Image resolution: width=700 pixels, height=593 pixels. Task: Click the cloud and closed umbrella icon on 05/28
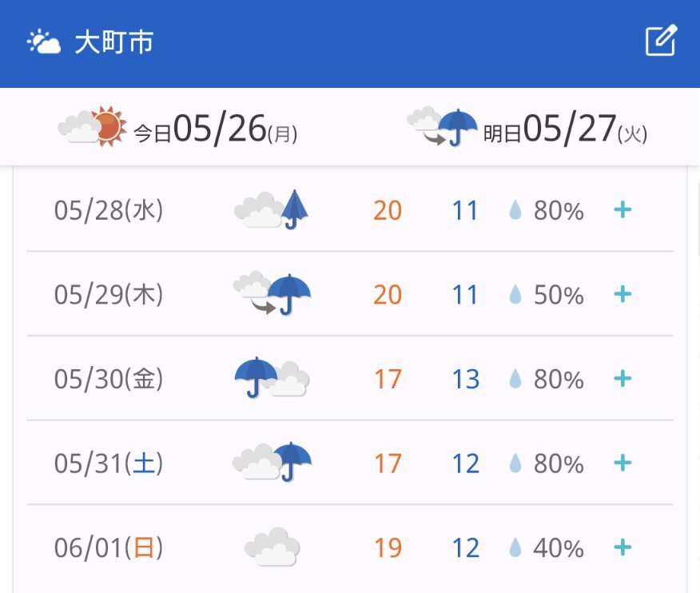tap(272, 209)
